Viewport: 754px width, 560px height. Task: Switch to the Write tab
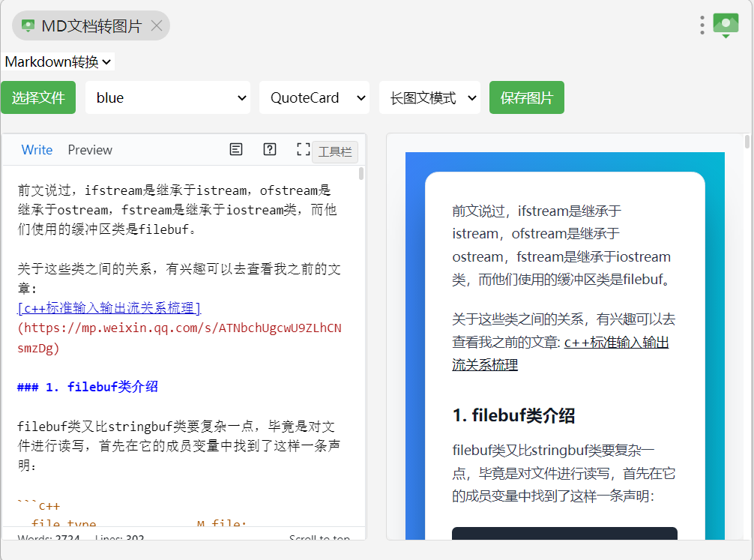coord(37,150)
